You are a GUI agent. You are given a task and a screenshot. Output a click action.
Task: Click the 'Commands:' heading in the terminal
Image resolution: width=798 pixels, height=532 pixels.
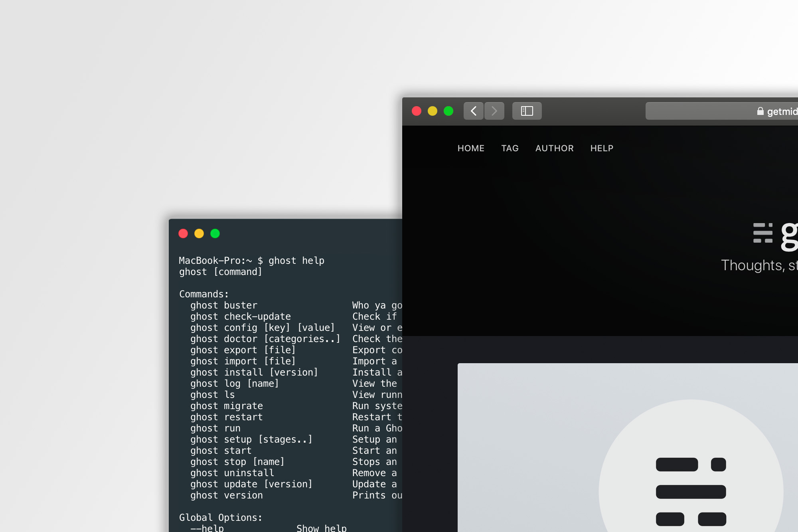click(x=204, y=294)
